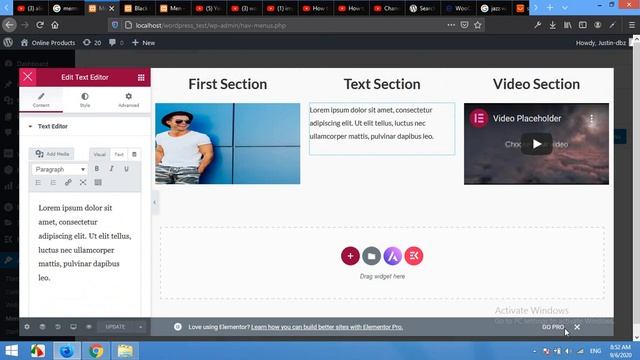This screenshot has width=640, height=360.
Task: Click the Elementor logo on video
Action: (x=478, y=118)
